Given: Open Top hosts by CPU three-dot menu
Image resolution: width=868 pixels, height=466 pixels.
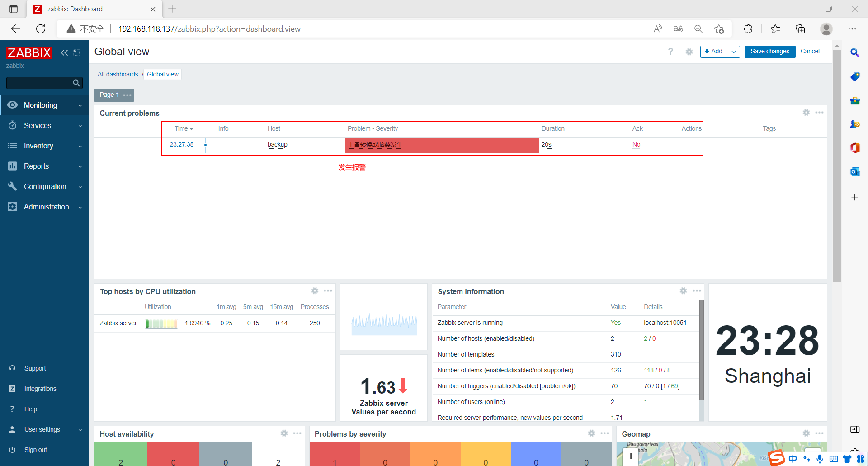Looking at the screenshot, I should point(328,290).
